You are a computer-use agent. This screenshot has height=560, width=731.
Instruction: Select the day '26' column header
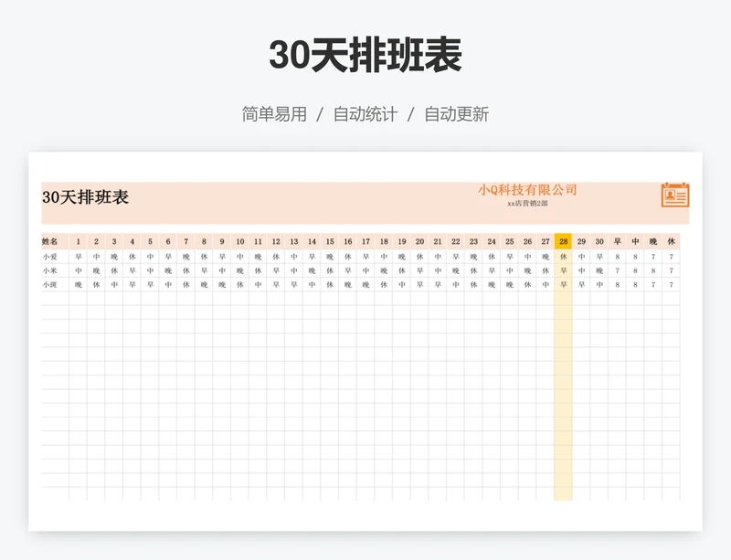[x=527, y=241]
